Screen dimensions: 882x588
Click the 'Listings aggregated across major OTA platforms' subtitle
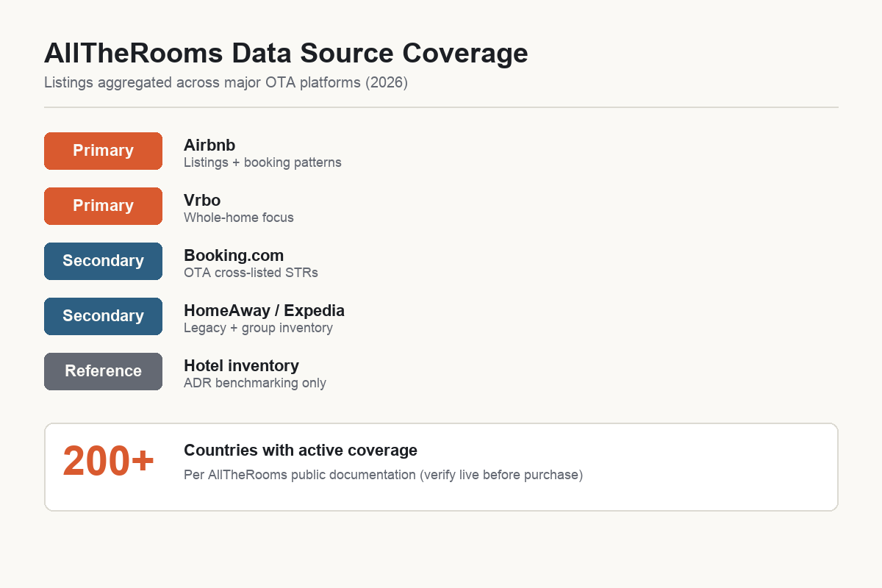[x=226, y=82]
